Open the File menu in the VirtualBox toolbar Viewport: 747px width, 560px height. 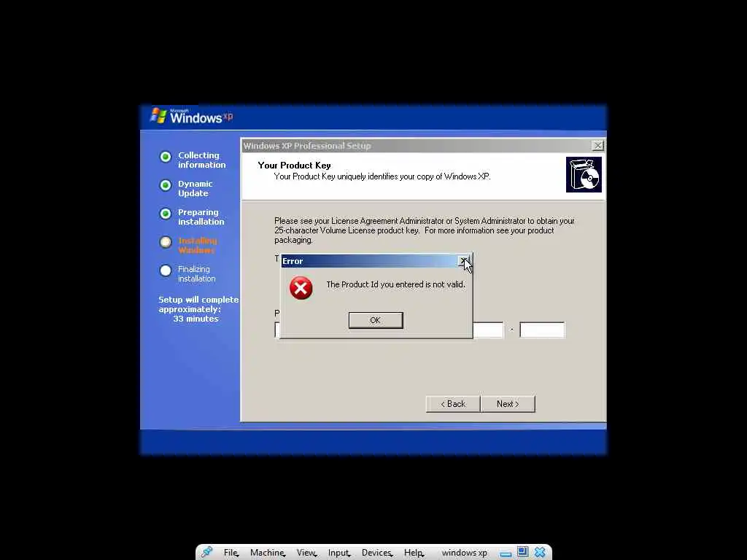pos(231,553)
